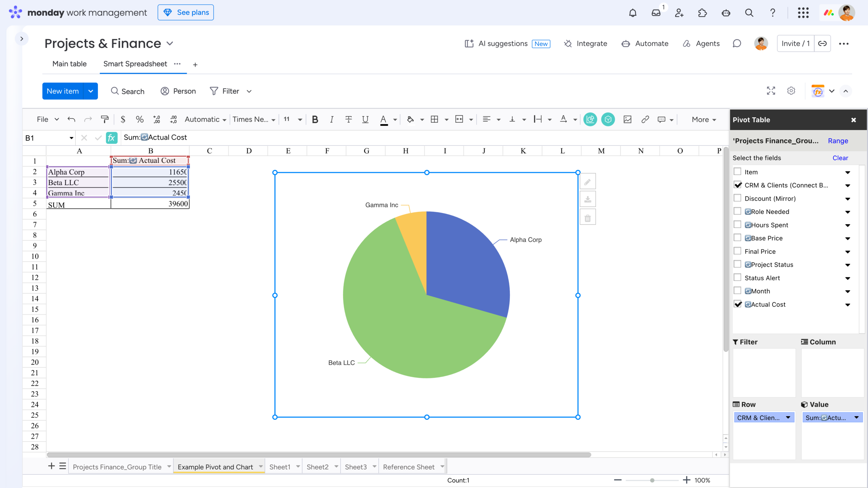Open the nine-dot products switcher
This screenshot has height=488, width=868.
pyautogui.click(x=803, y=13)
